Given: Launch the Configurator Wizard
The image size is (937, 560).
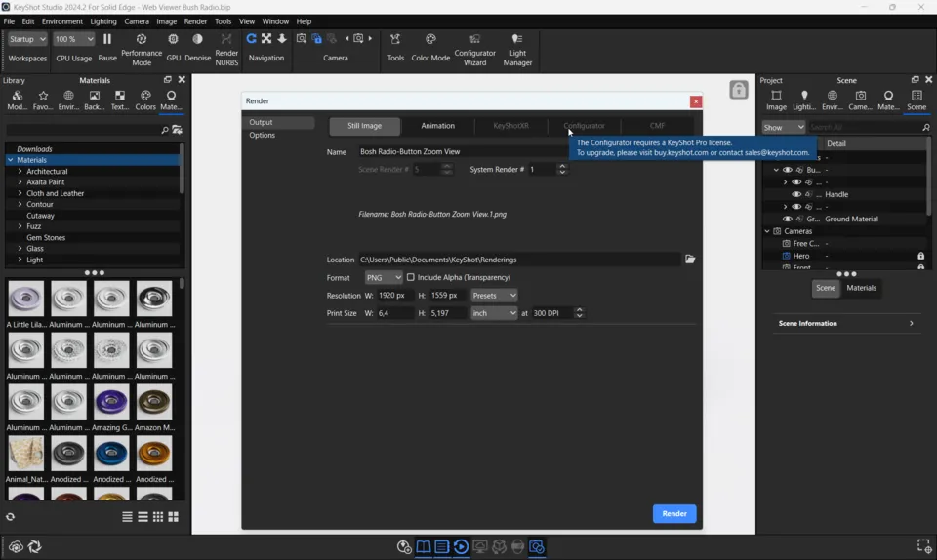Looking at the screenshot, I should (x=474, y=48).
